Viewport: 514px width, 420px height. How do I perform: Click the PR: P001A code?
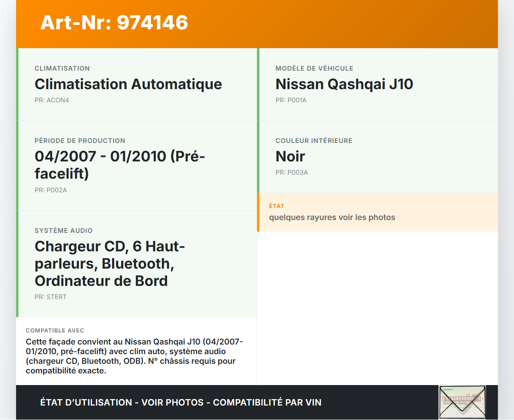[x=291, y=100]
